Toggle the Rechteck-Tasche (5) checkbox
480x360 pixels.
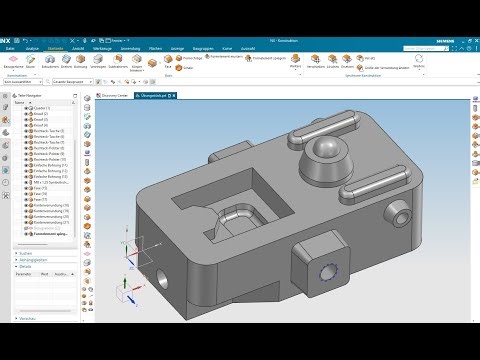26,131
